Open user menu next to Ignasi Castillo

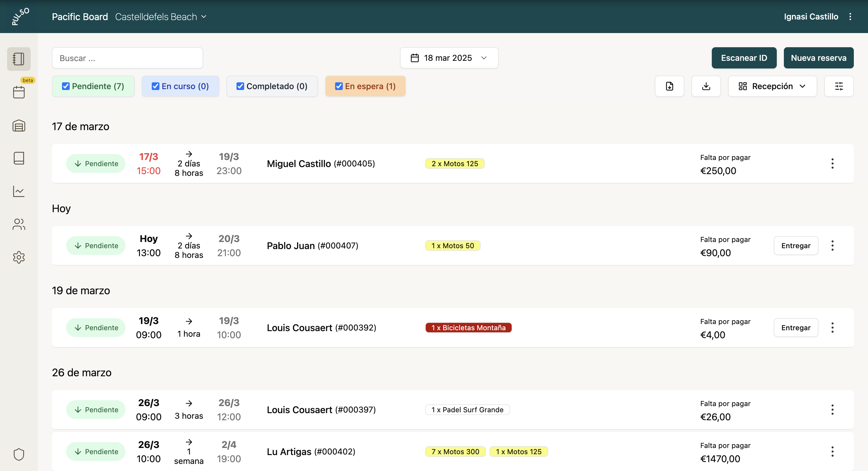pyautogui.click(x=850, y=17)
